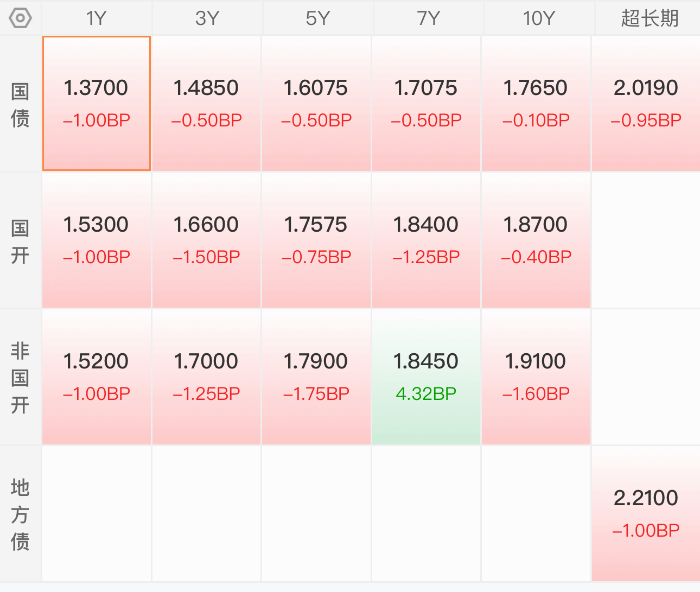The width and height of the screenshot is (700, 592).
Task: Select 国开 5Y cell showing 1.7575
Action: [x=316, y=240]
